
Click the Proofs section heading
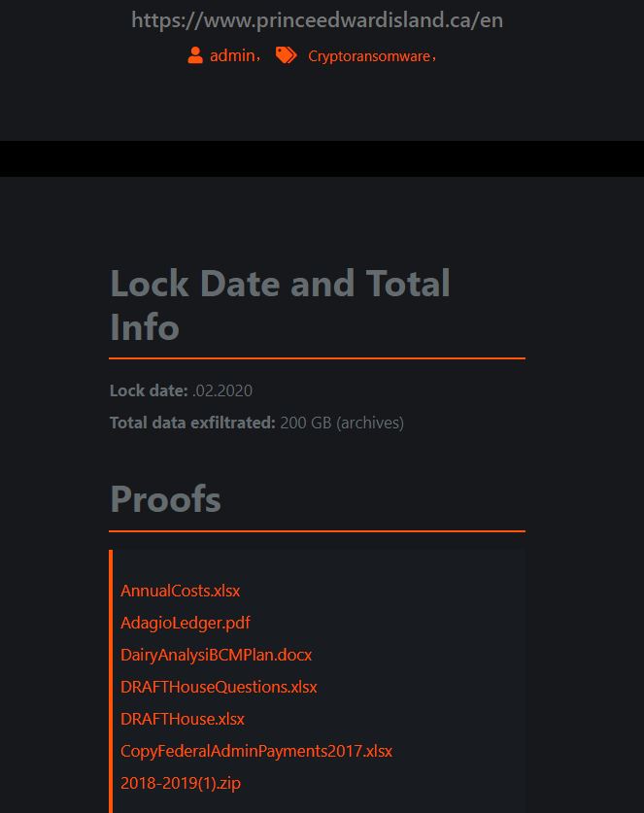[x=165, y=499]
